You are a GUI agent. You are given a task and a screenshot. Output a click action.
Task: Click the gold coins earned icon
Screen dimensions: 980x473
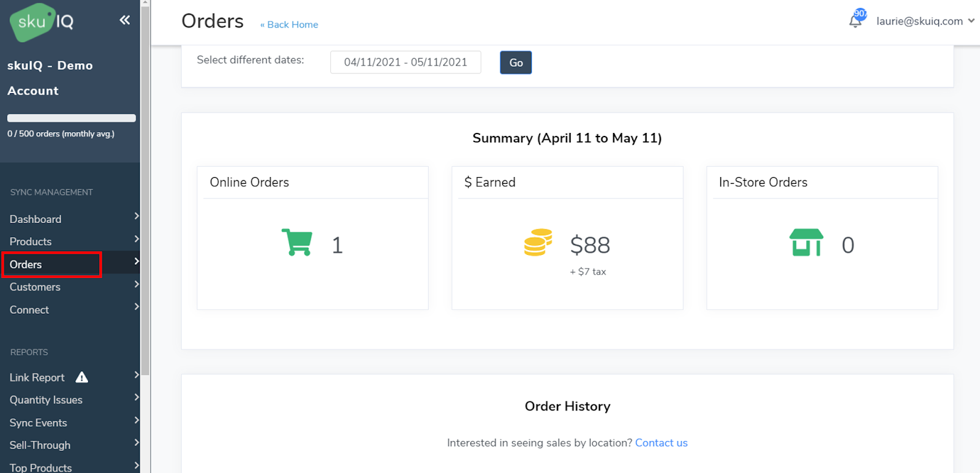click(538, 243)
